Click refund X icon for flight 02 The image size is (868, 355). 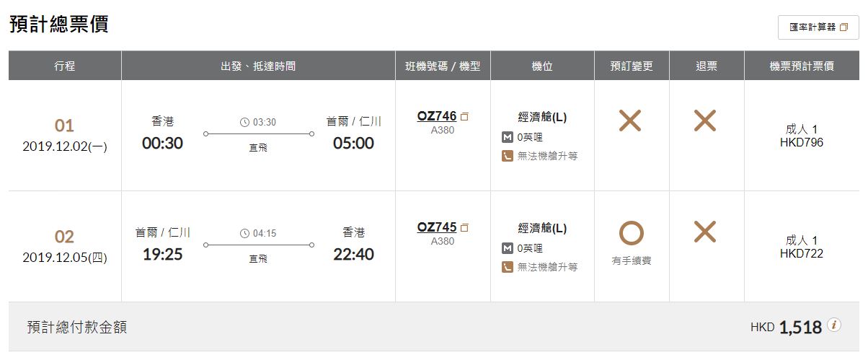pos(704,232)
